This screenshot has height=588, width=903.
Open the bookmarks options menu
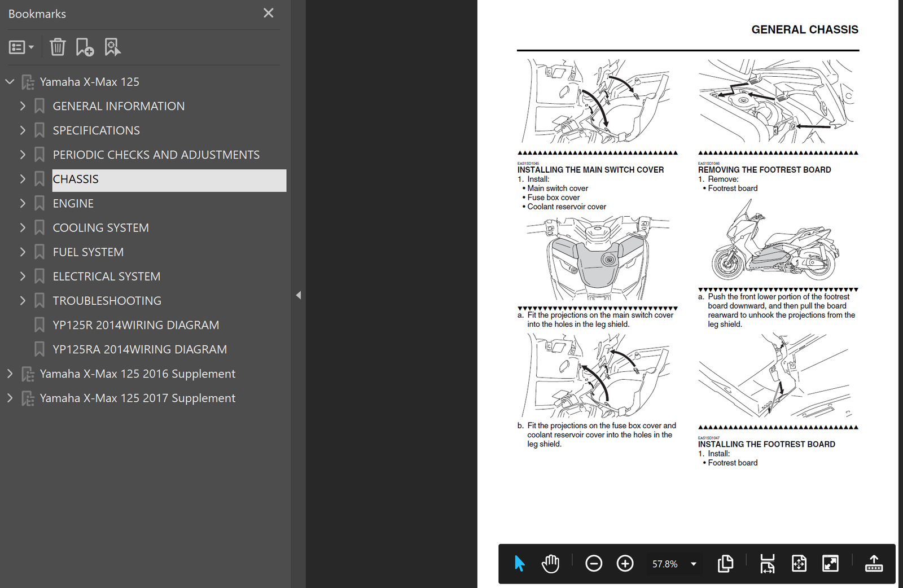pos(21,47)
